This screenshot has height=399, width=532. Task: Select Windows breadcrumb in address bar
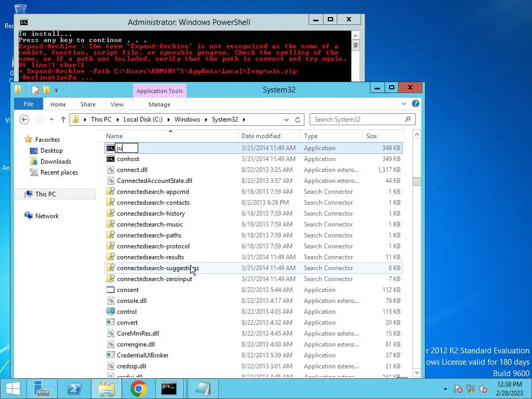click(x=187, y=119)
